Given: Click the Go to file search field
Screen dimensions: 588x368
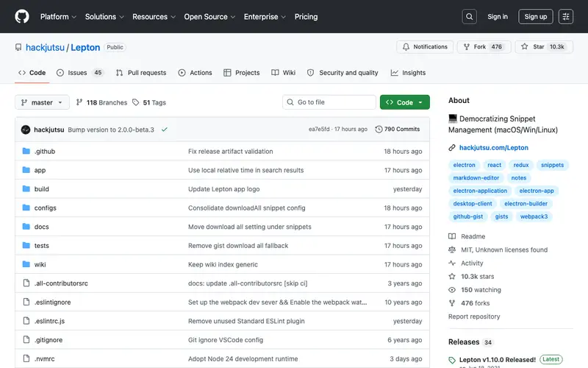Looking at the screenshot, I should 329,102.
